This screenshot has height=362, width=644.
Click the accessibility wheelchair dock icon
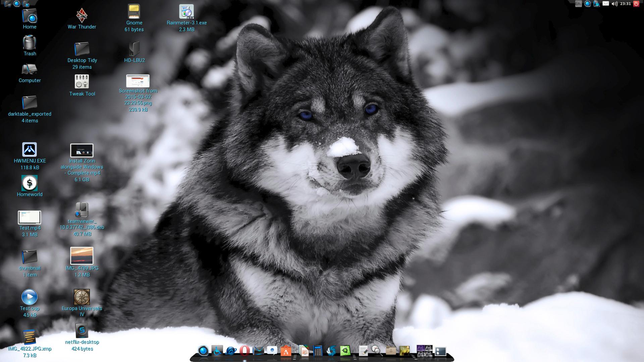point(217,351)
